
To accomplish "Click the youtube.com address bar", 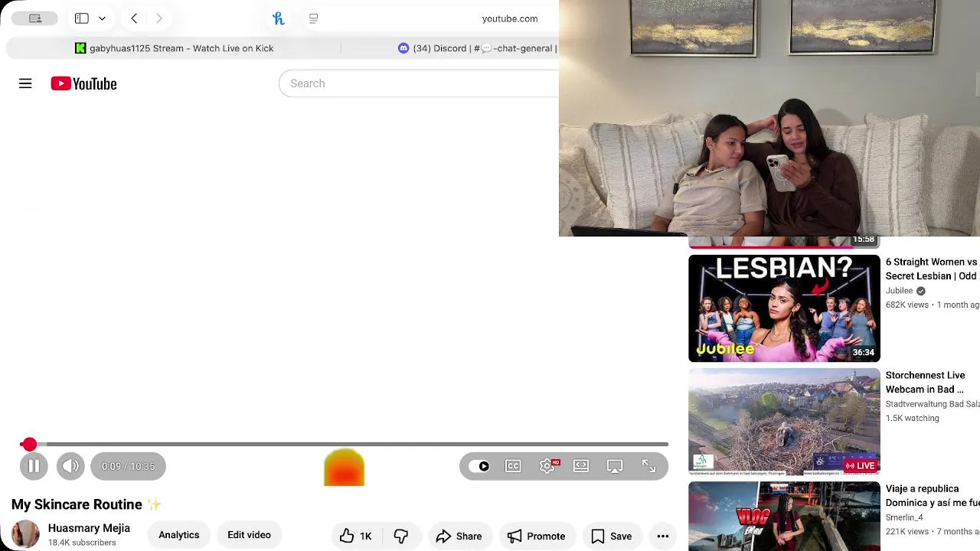I will click(x=510, y=18).
